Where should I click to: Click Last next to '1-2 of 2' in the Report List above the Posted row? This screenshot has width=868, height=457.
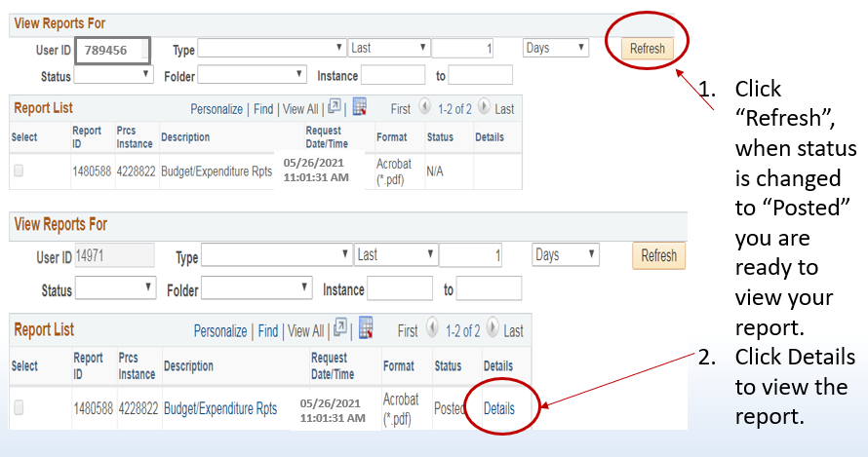[x=513, y=331]
